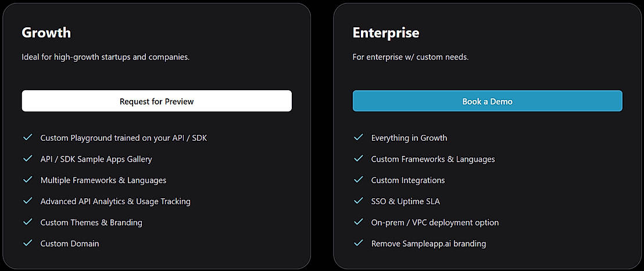644x271 pixels.
Task: Click checkmark next to Custom Frameworks & Languages
Action: coord(359,158)
